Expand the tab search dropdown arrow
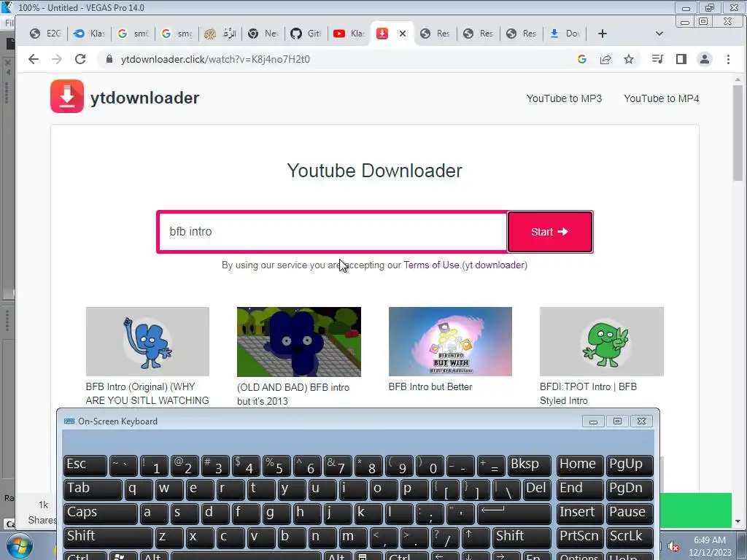 coord(659,34)
